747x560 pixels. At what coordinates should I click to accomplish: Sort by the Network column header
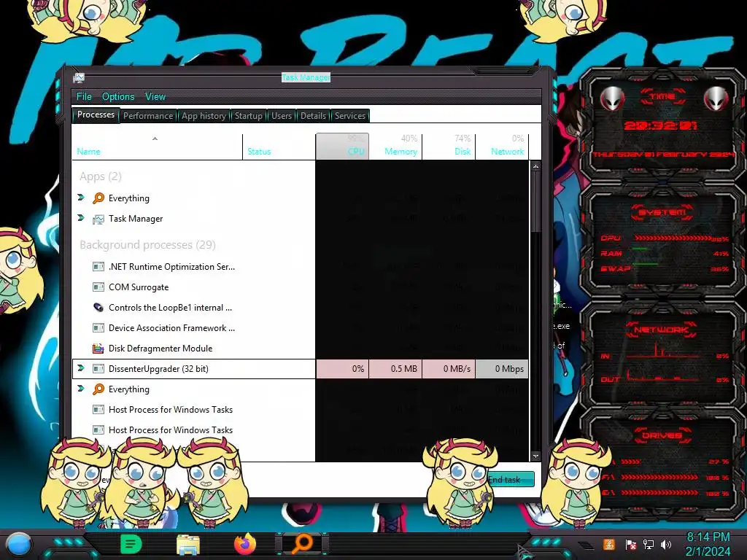(x=502, y=146)
